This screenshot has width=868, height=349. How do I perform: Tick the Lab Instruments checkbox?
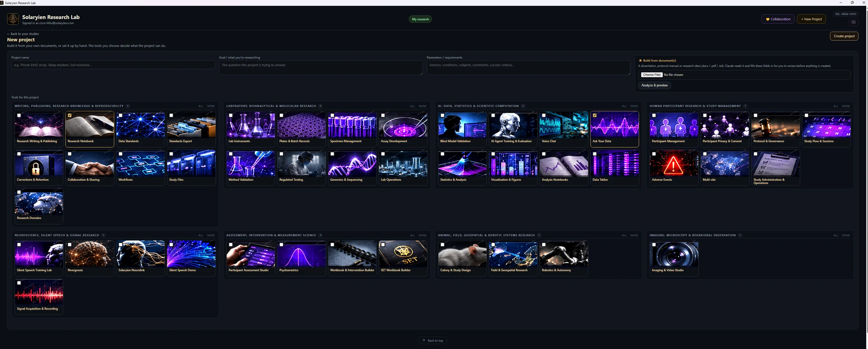coord(231,115)
